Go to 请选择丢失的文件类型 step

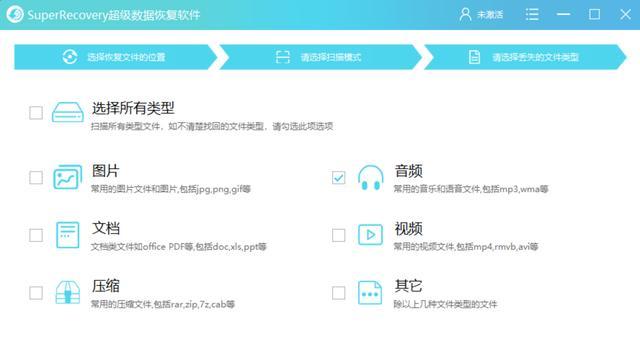(525, 57)
